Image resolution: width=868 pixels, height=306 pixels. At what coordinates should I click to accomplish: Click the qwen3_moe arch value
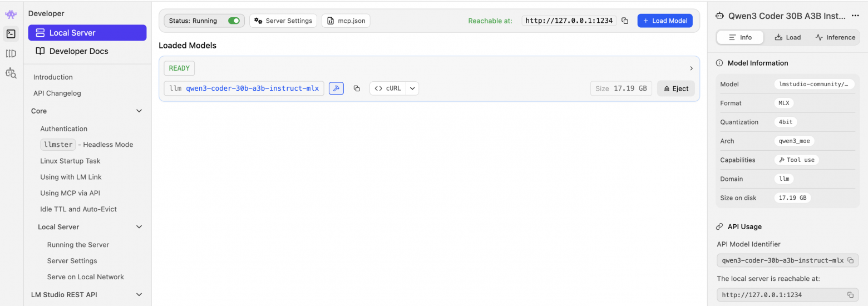tap(794, 141)
